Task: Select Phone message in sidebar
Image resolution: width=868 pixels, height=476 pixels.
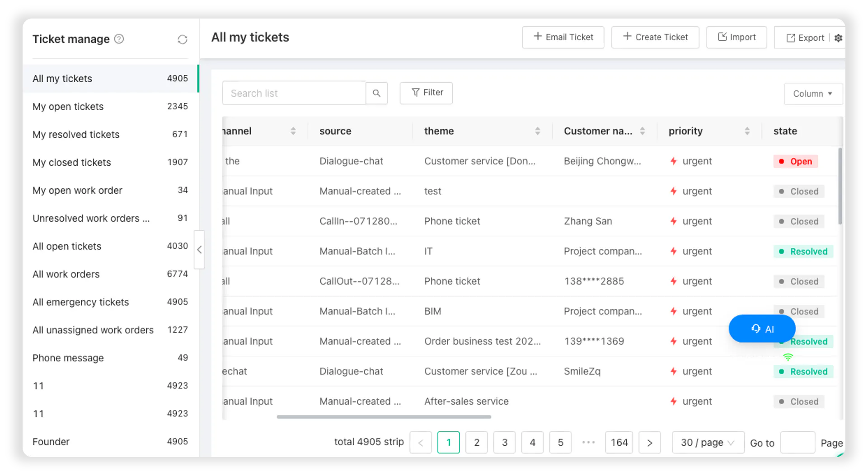Action: (x=110, y=358)
